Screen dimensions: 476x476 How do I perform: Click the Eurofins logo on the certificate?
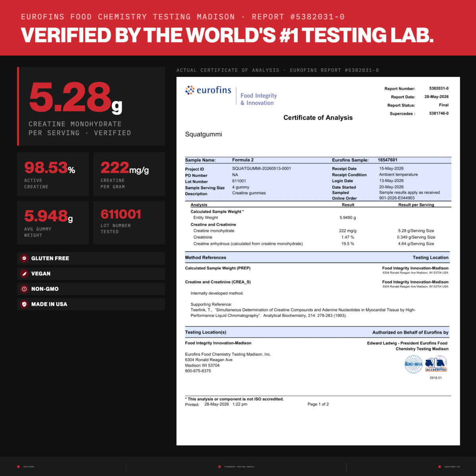(x=208, y=90)
